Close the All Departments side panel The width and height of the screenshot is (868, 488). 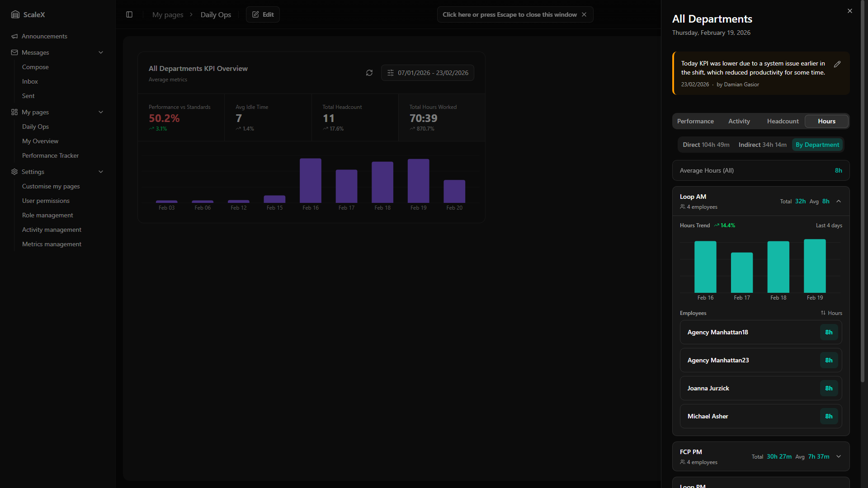coord(850,11)
